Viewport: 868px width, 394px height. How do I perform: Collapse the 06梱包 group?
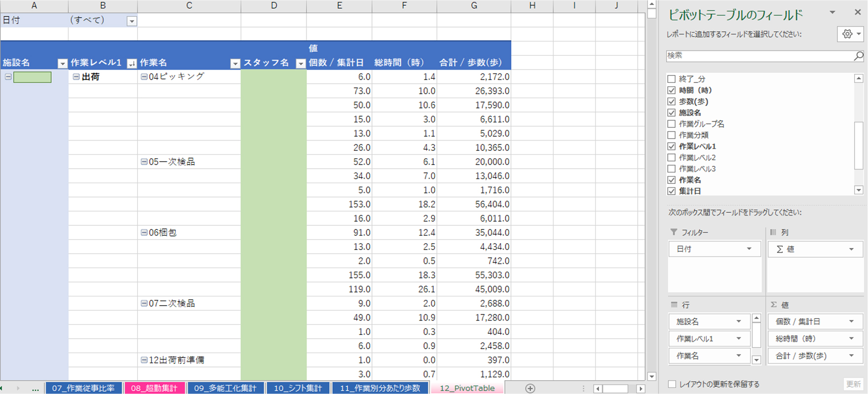(144, 233)
